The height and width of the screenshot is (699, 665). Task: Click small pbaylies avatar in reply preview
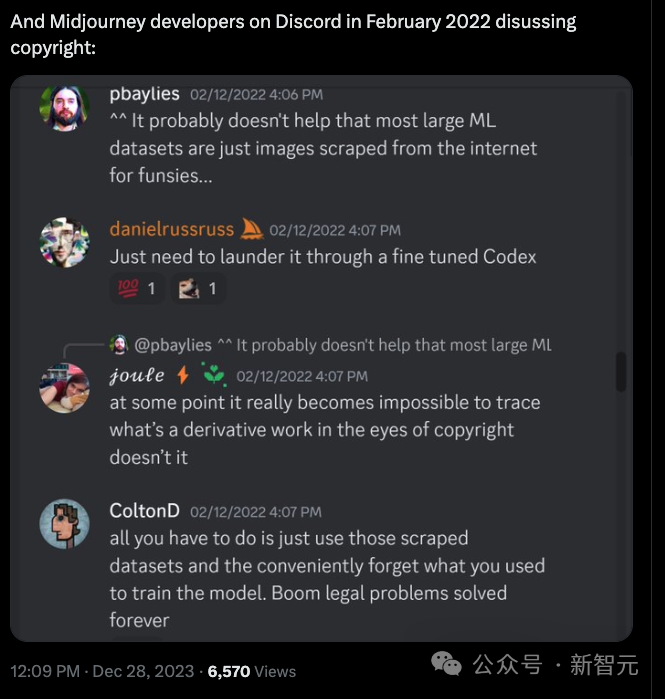(x=119, y=345)
